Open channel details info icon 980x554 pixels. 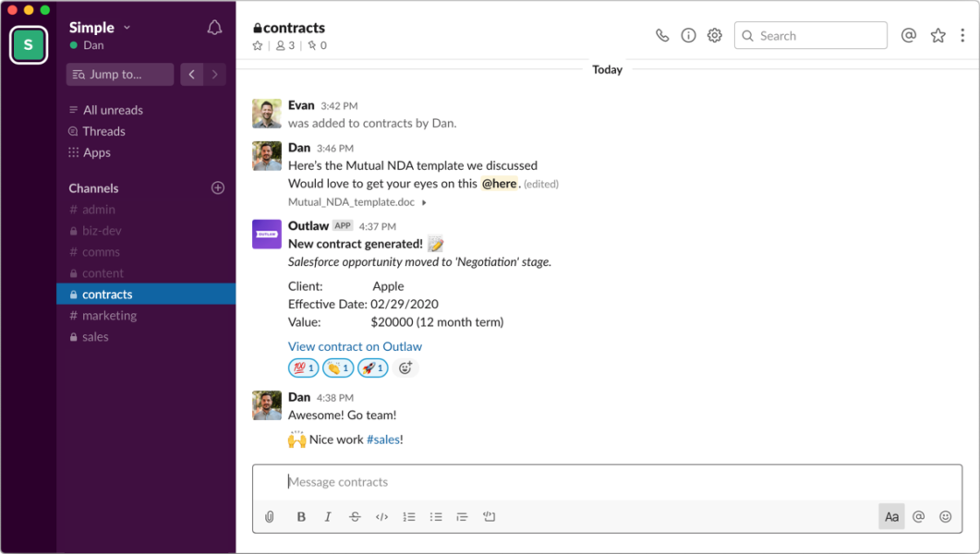pos(688,36)
